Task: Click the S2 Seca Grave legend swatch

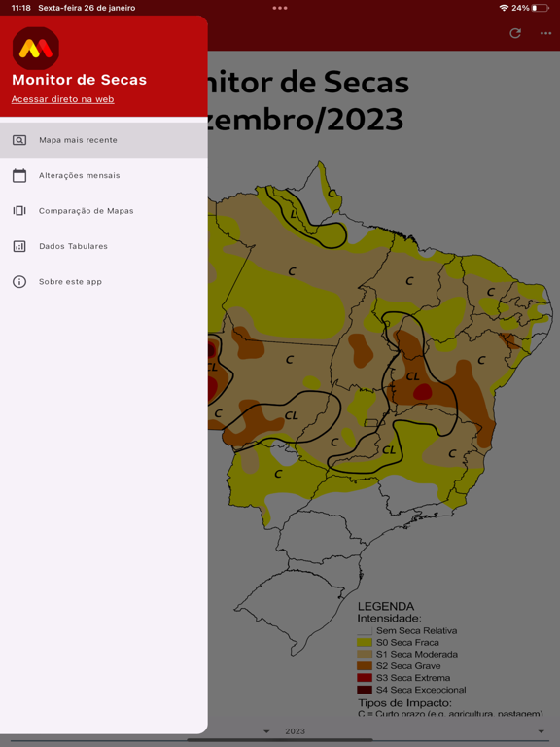Action: pos(365,666)
